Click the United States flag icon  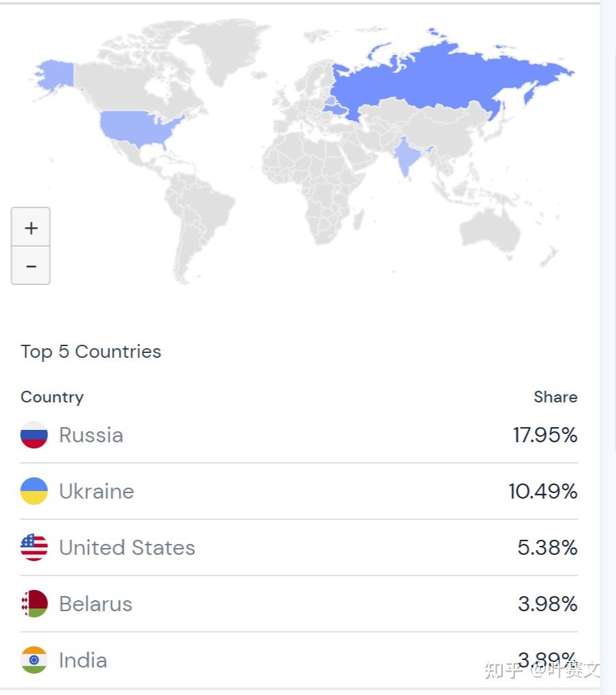pos(34,547)
